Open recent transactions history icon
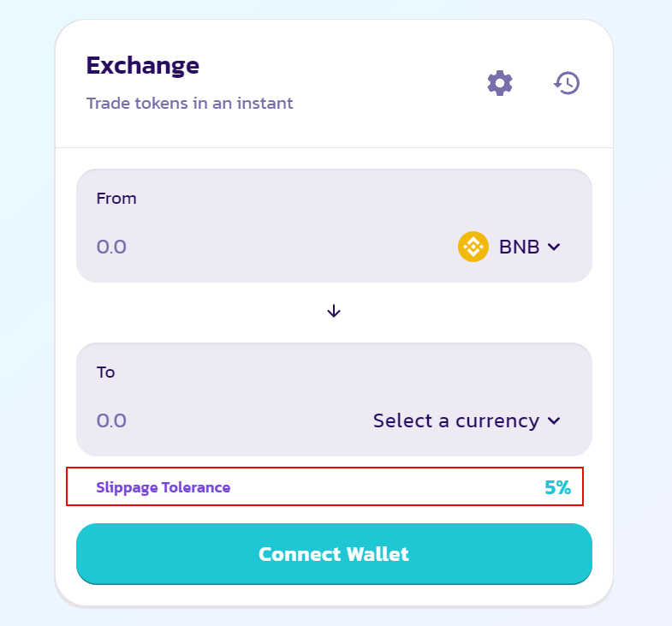This screenshot has height=626, width=672. pyautogui.click(x=567, y=83)
